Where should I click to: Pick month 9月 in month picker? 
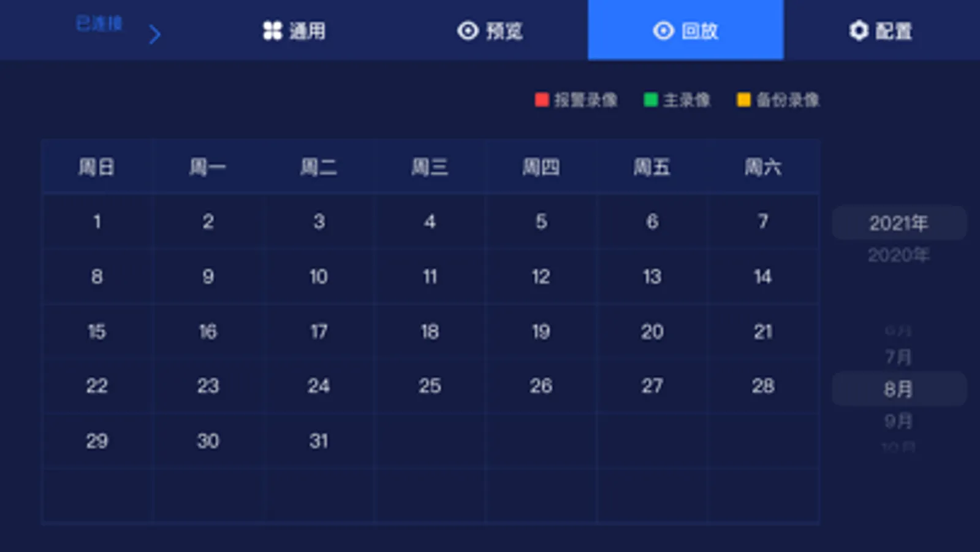tap(898, 421)
